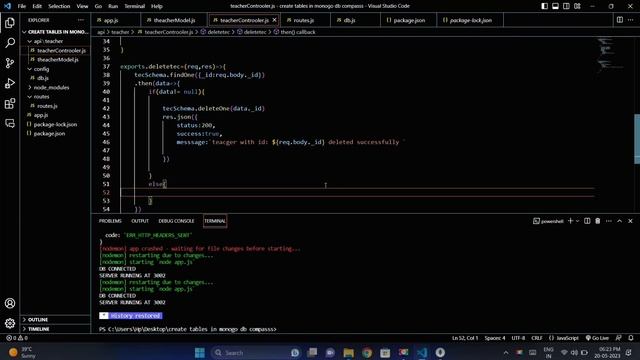Switch to package-lock.json editor tab
640x360 pixels.
pyautogui.click(x=470, y=20)
